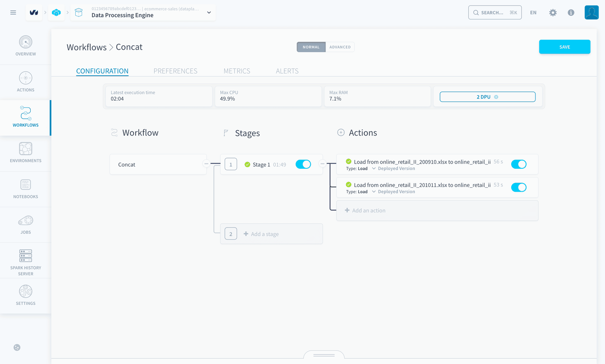This screenshot has width=605, height=364.
Task: Click Add a stage
Action: [x=271, y=234]
